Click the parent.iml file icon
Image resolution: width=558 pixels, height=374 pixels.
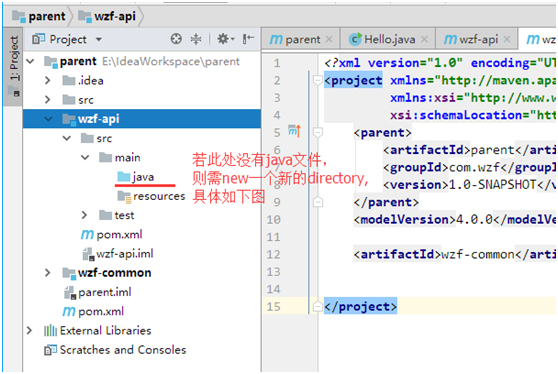point(70,293)
